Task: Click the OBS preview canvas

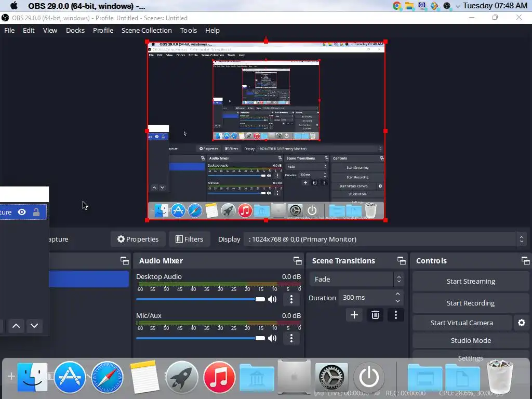Action: point(266,131)
